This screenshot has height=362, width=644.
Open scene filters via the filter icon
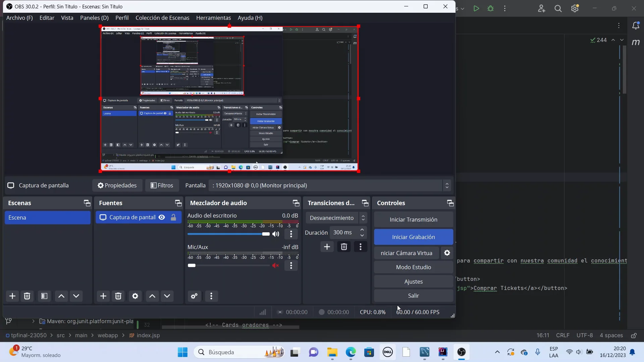point(44,296)
